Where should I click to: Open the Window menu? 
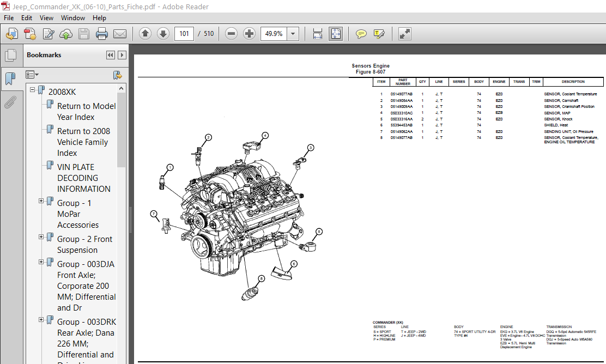73,18
